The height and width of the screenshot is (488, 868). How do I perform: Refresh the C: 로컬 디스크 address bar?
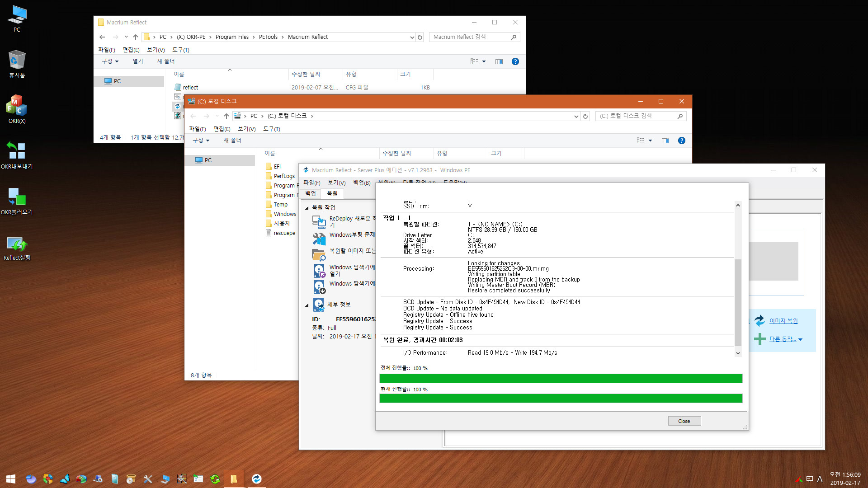click(585, 116)
